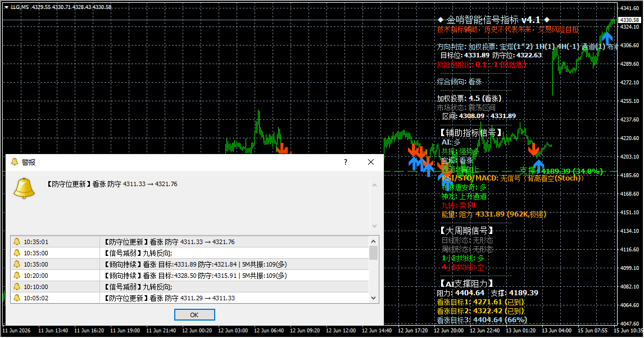The width and height of the screenshot is (644, 338).
Task: Select the 10:10:00 time cell
Action: (x=36, y=287)
